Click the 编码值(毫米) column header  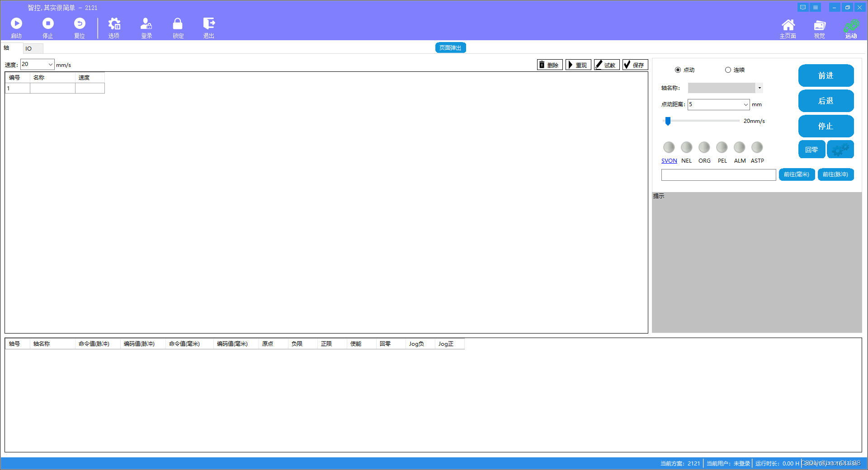tap(236, 344)
